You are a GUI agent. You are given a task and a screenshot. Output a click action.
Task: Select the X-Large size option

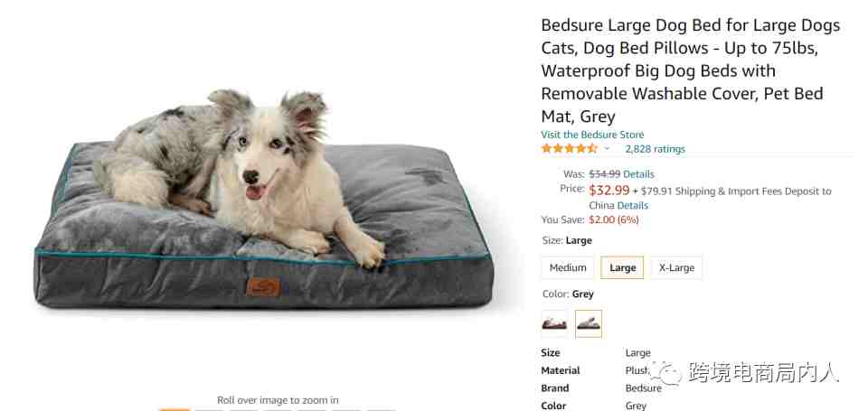676,267
